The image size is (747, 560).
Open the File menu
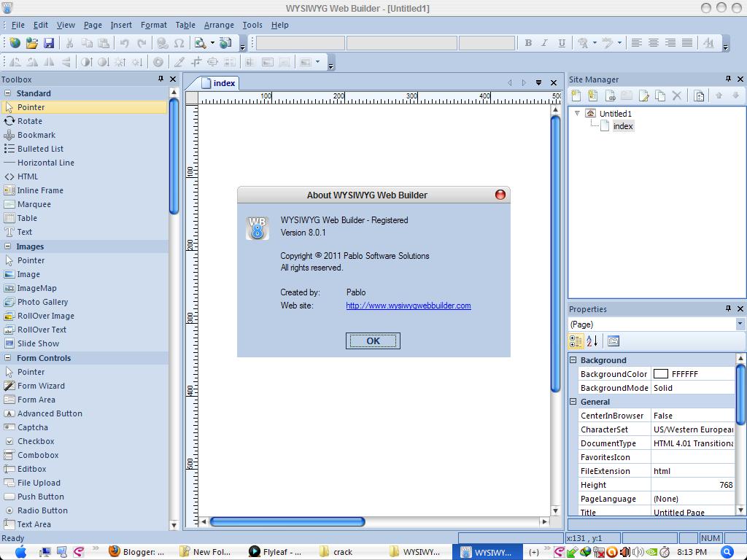point(18,25)
